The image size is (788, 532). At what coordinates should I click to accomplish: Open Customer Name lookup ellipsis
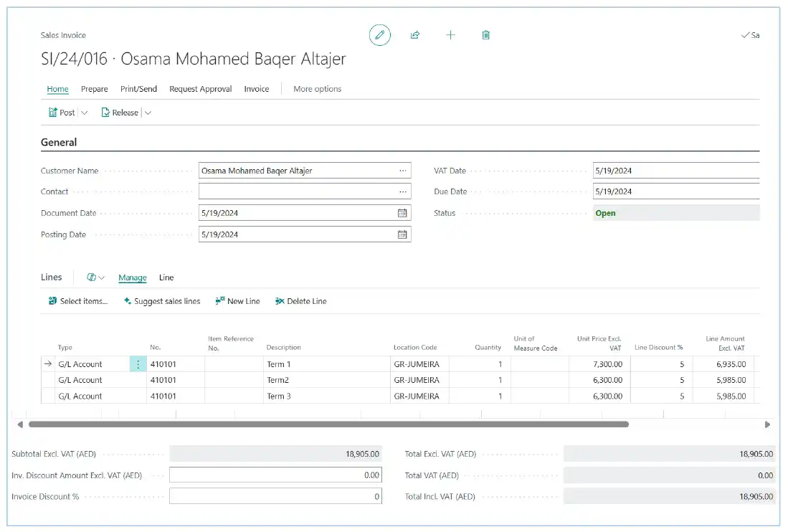coord(402,171)
